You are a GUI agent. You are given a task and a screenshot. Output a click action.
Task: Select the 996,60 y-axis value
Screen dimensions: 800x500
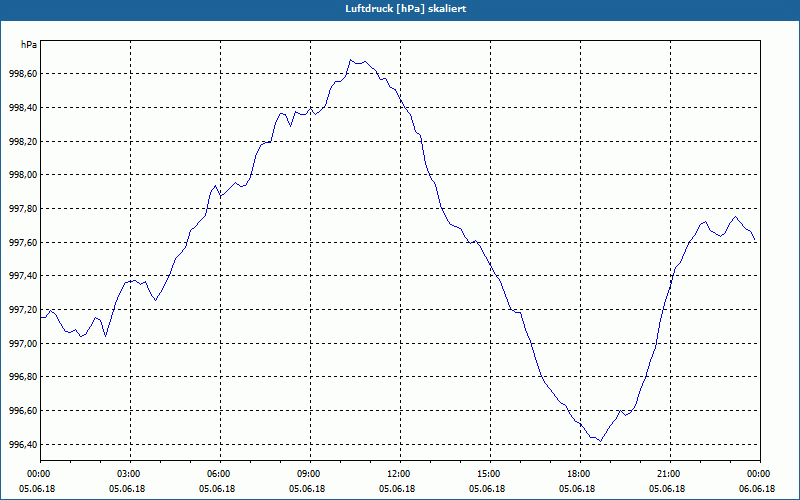(x=23, y=411)
